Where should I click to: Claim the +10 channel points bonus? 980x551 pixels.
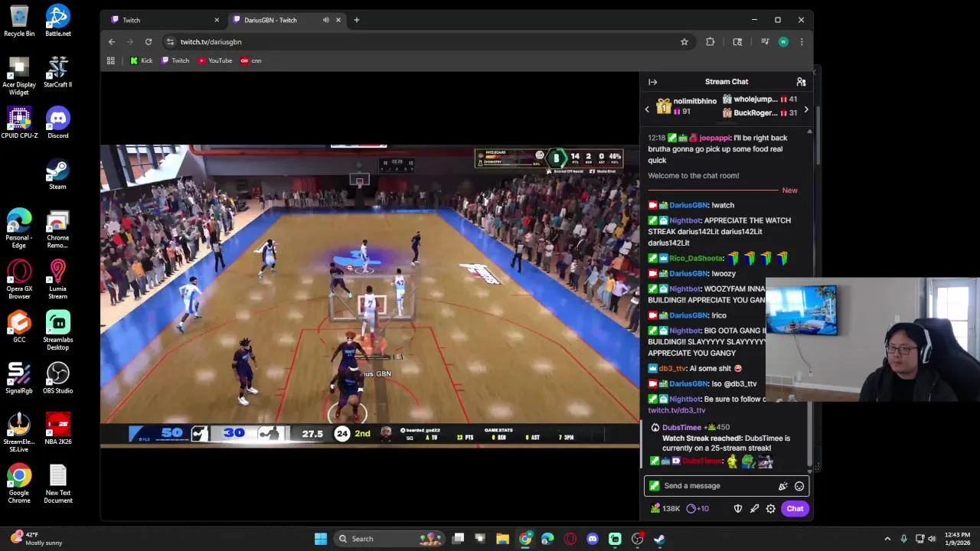pyautogui.click(x=697, y=509)
